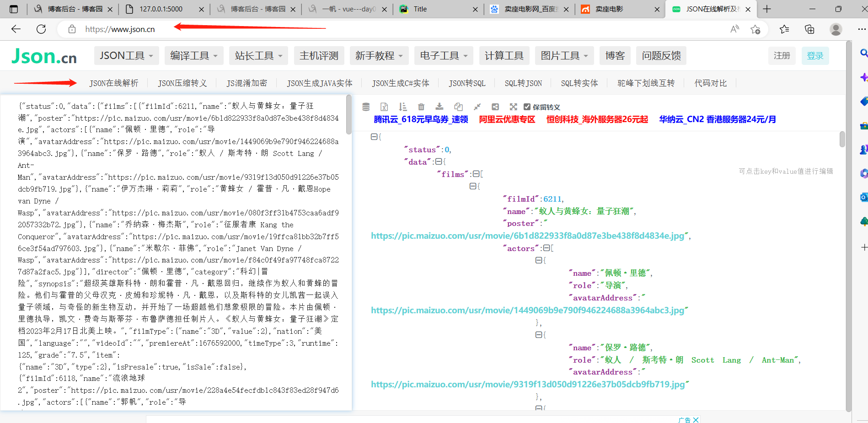
Task: Open the 博客 menu item
Action: 615,56
